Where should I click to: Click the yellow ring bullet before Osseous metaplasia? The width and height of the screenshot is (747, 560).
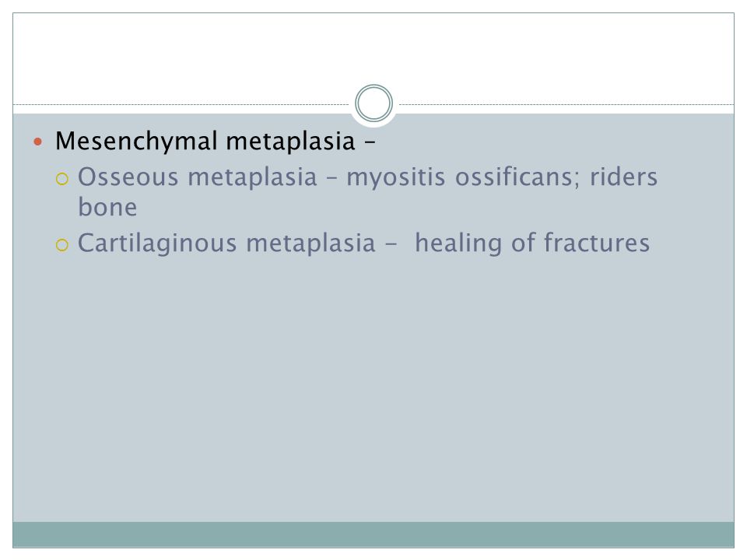(x=62, y=180)
